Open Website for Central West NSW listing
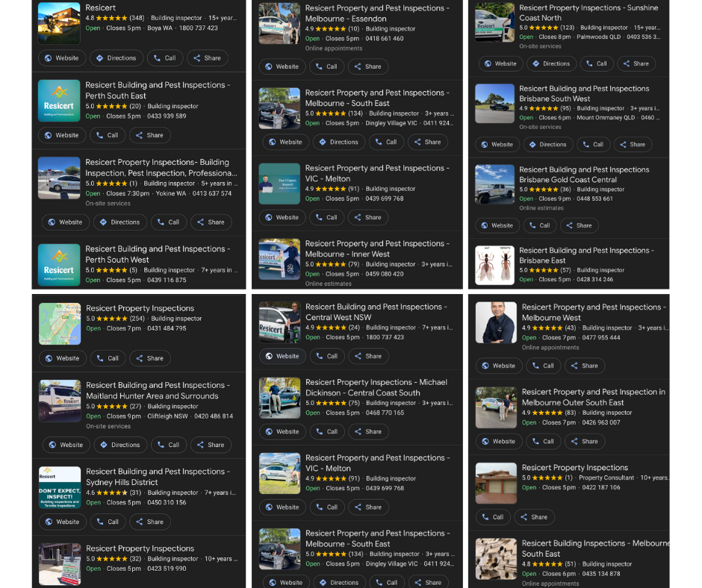Screen dimensions: 702x588 click(282, 356)
